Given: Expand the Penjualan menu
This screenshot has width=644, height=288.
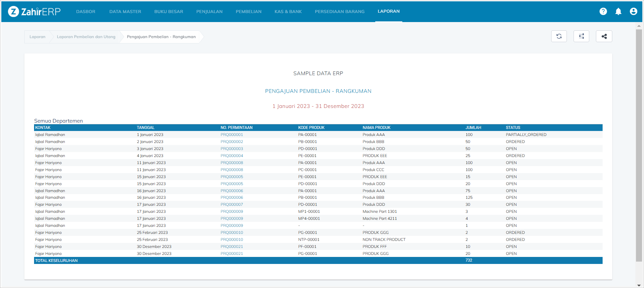Looking at the screenshot, I should pos(209,12).
